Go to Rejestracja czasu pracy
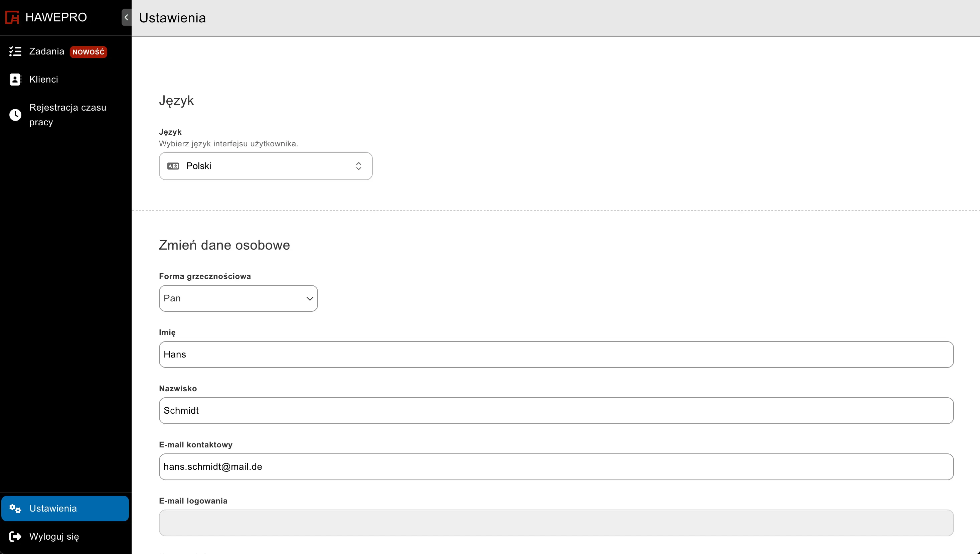 (x=66, y=115)
